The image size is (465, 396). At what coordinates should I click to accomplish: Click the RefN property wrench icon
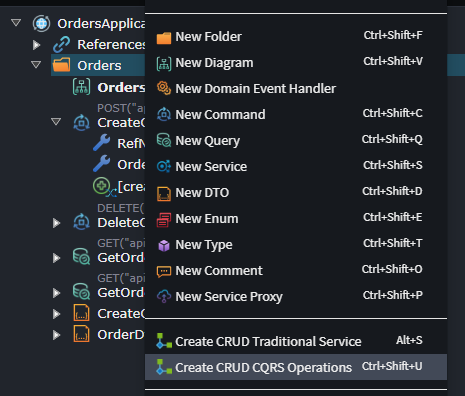coord(101,143)
